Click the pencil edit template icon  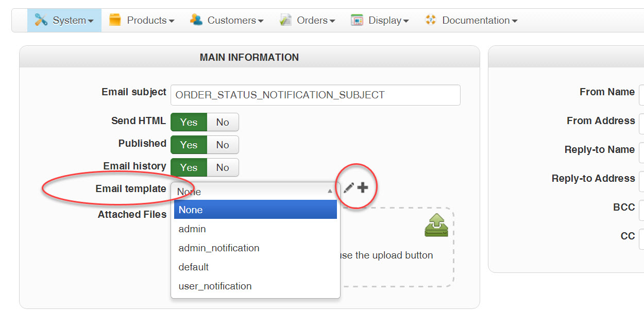349,188
